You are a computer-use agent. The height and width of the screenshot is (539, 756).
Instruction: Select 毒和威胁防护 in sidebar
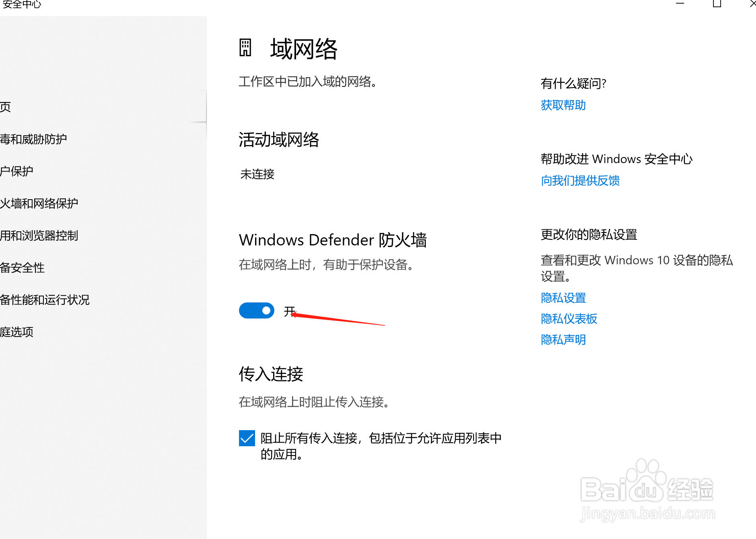tap(34, 139)
